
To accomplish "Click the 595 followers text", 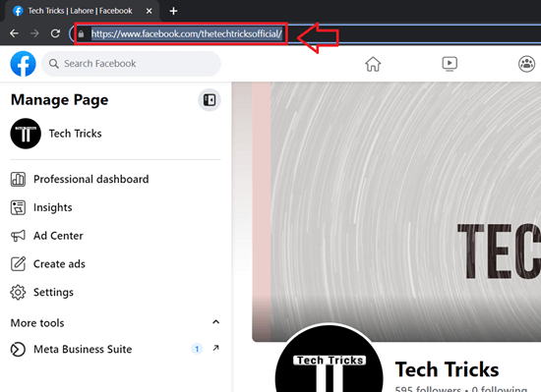I will pyautogui.click(x=428, y=389).
